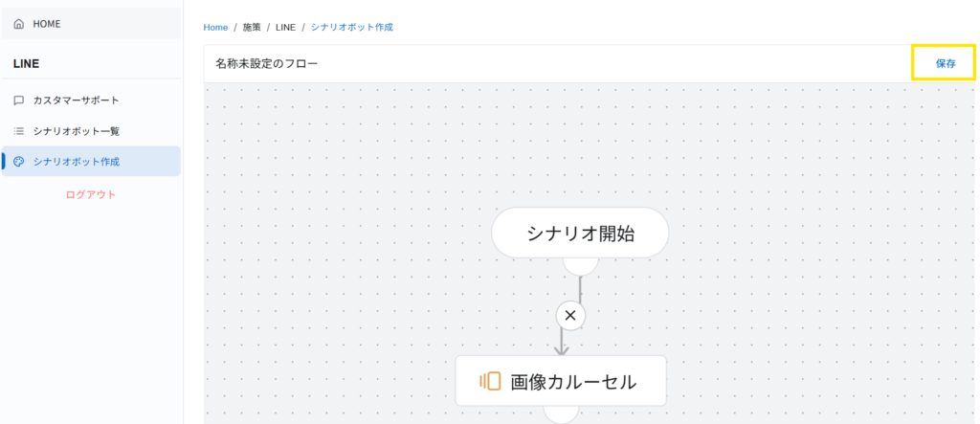The height and width of the screenshot is (424, 980).
Task: Click the カスタマーサポート chat bubble icon
Action: 19,100
